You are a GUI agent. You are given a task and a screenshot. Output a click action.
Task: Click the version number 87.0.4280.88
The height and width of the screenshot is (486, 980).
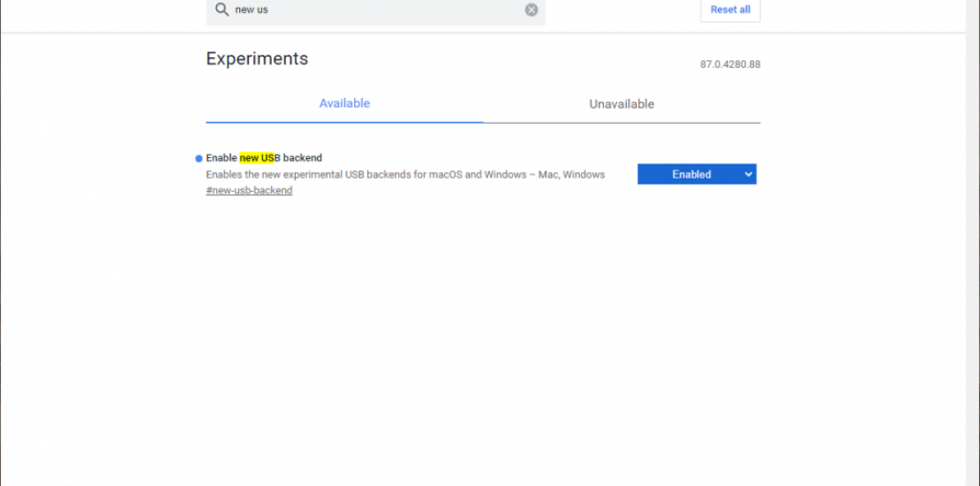tap(730, 65)
